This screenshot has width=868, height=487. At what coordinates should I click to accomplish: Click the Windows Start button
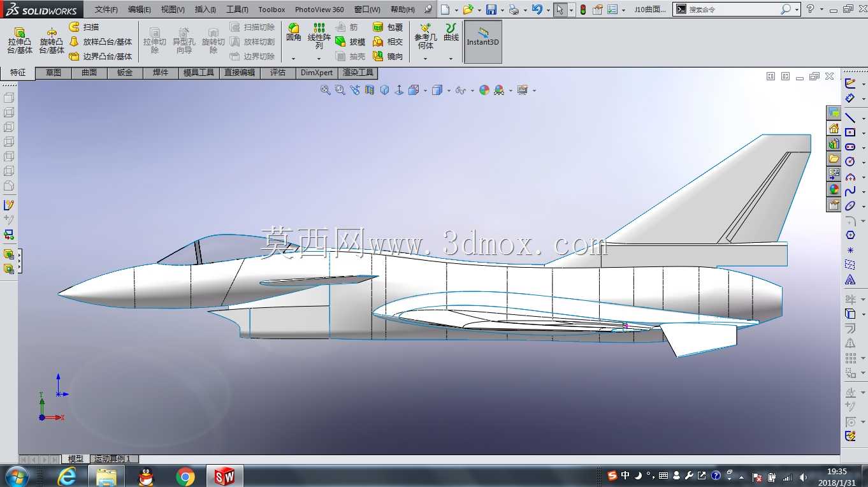coord(16,476)
